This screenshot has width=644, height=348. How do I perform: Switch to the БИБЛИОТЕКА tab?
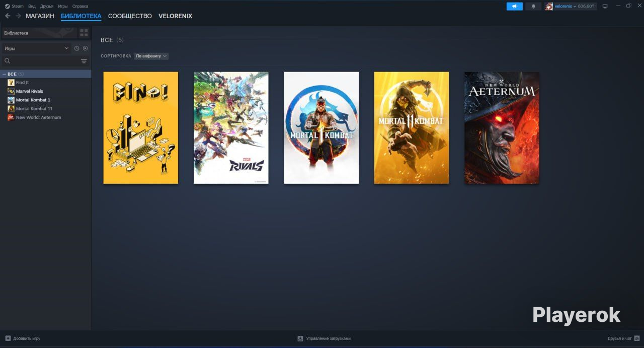pos(81,16)
